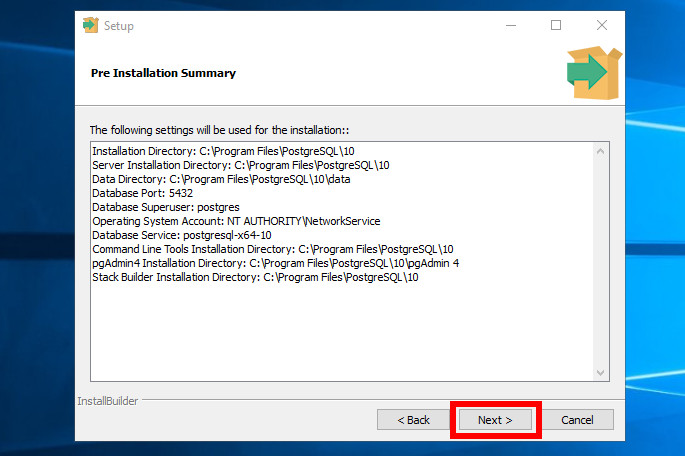Viewport: 685px width, 456px height.
Task: Minimize the Setup window
Action: point(510,25)
